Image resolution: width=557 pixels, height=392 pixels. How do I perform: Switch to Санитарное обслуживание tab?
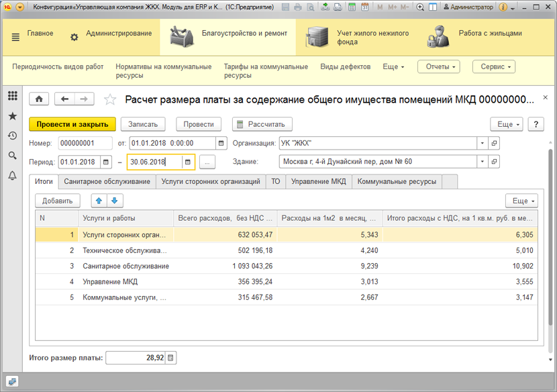[107, 182]
